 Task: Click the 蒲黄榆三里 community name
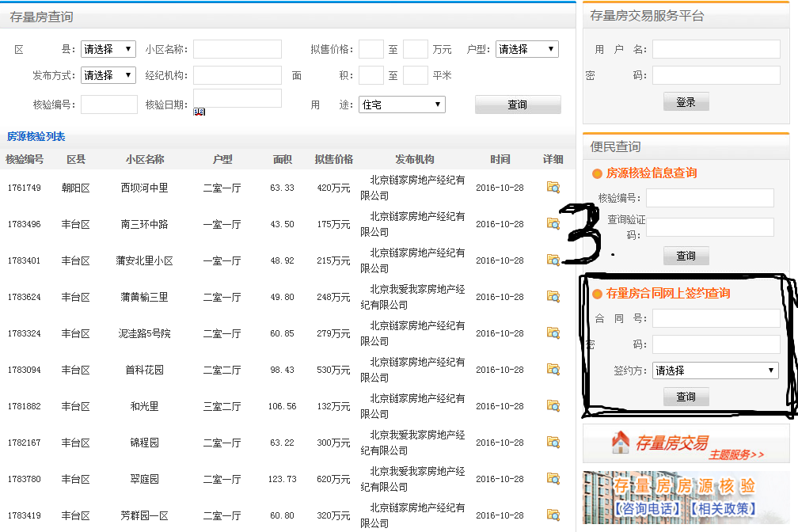(144, 297)
